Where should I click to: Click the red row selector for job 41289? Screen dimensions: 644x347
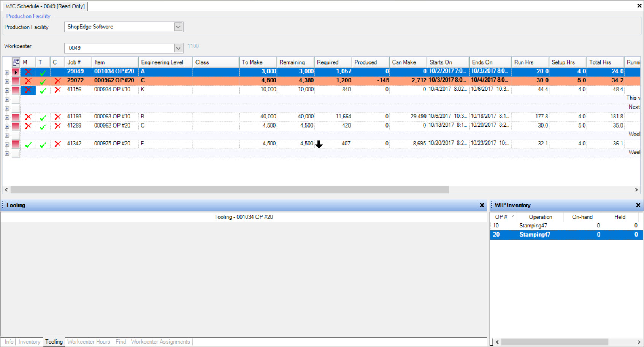16,126
